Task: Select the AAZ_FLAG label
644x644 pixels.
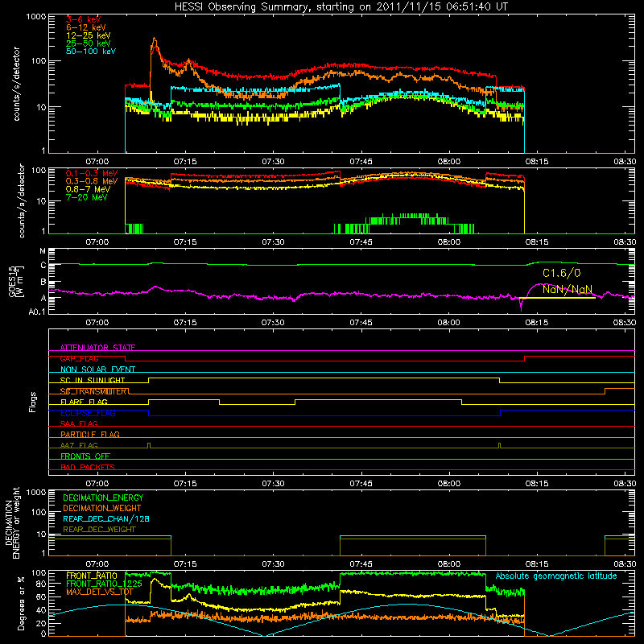Action: tap(79, 445)
